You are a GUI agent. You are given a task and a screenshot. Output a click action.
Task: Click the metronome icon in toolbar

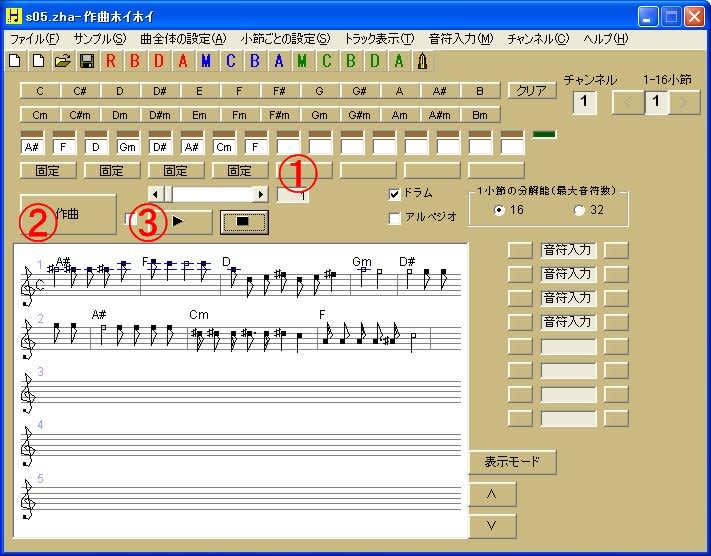tap(423, 61)
